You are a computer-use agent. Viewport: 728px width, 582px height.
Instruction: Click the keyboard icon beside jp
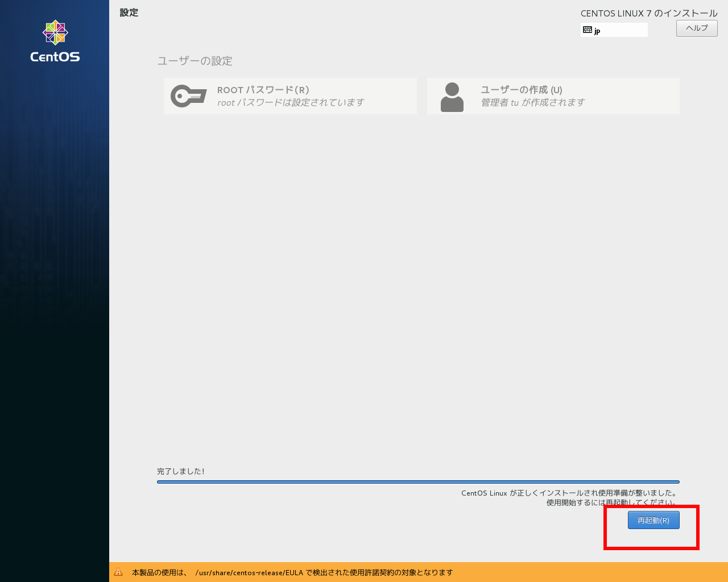point(588,30)
